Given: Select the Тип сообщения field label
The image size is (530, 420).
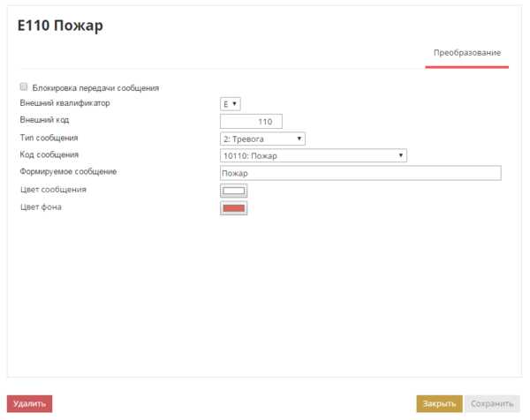Looking at the screenshot, I should [x=49, y=138].
